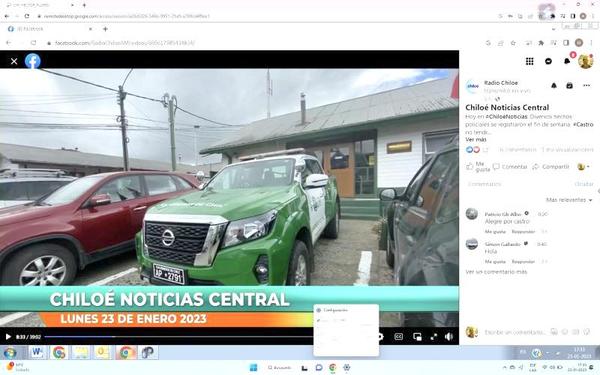Open the Messenger icon
The width and height of the screenshot is (600, 375).
(548, 61)
